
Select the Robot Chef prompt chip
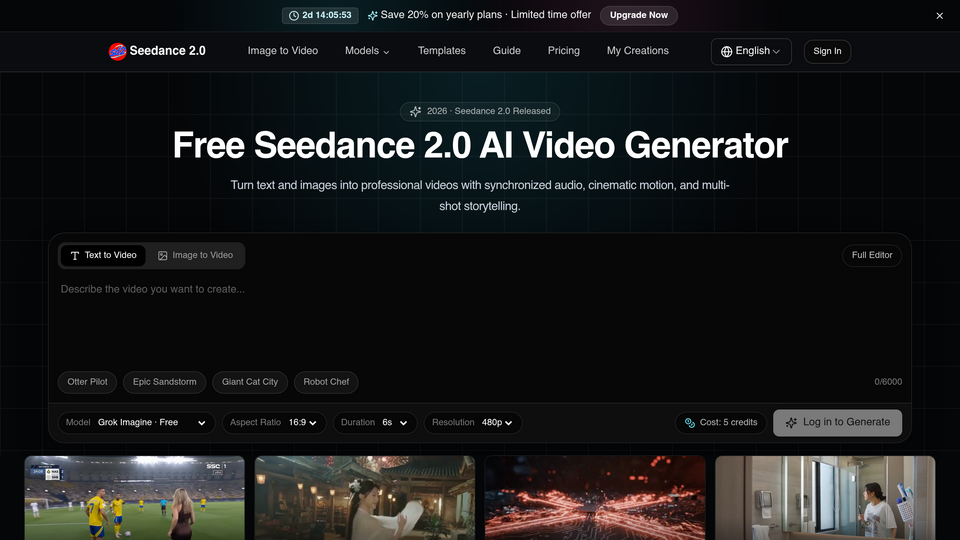[326, 382]
